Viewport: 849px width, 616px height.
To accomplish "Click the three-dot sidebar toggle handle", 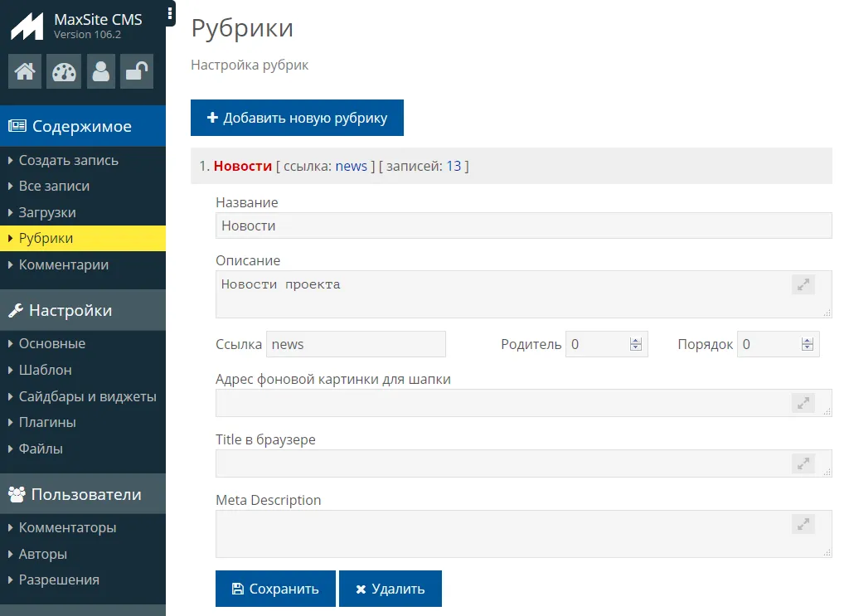I will point(170,12).
